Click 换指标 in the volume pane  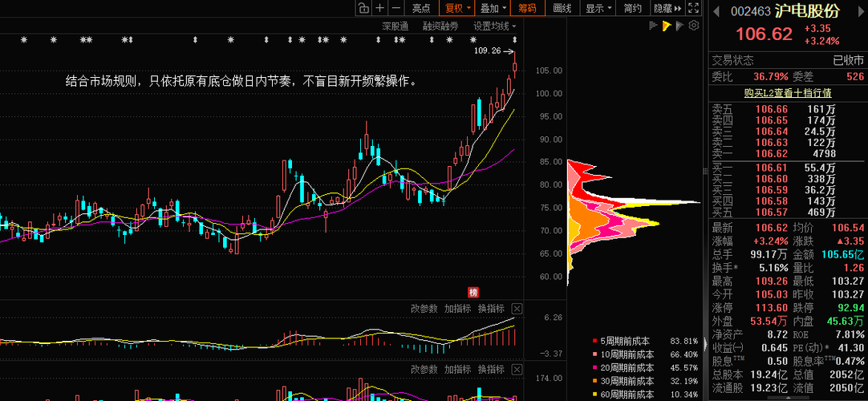pos(491,370)
